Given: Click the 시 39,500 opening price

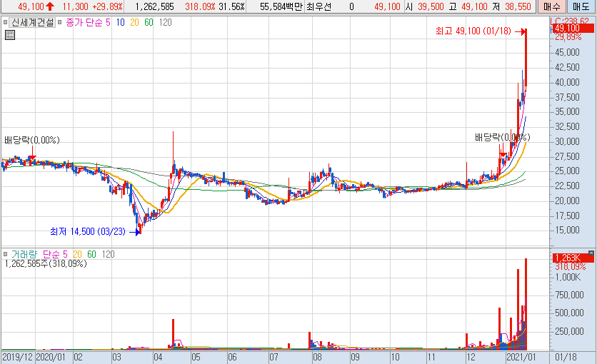Looking at the screenshot, I should point(424,7).
